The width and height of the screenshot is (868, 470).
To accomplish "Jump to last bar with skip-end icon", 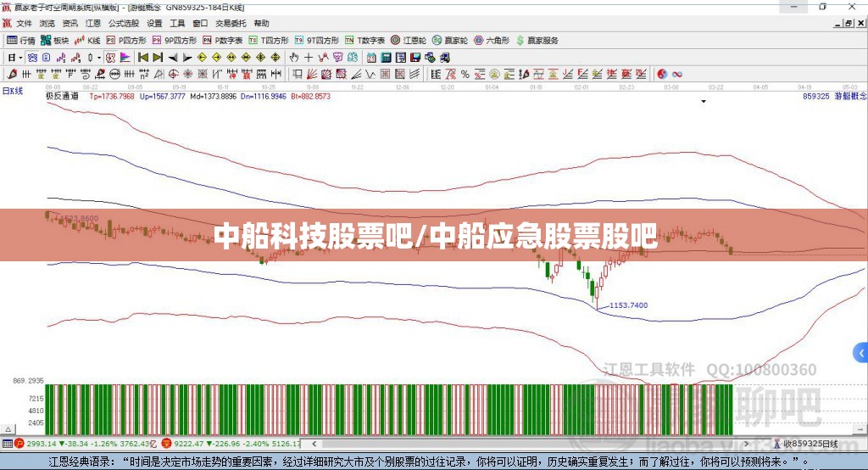I will 158,58.
